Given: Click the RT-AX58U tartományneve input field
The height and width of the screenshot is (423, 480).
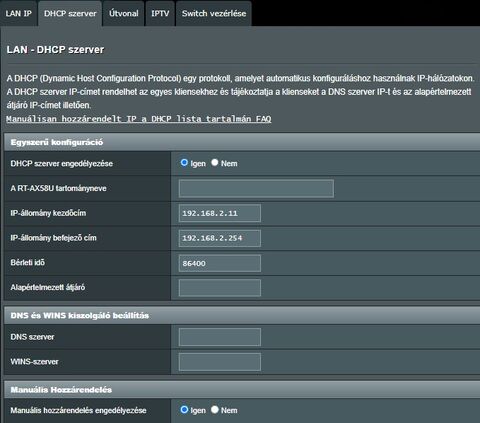Looking at the screenshot, I should (256, 189).
